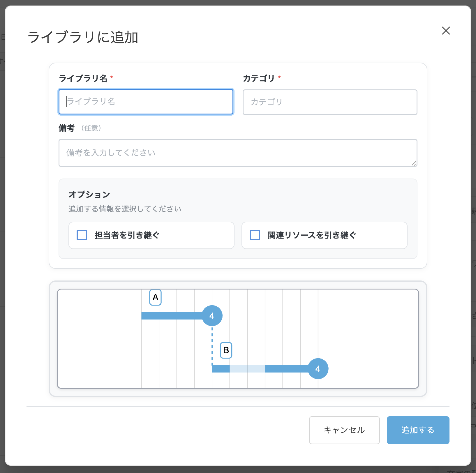
Task: Click the カテゴリ field label
Action: point(259,78)
